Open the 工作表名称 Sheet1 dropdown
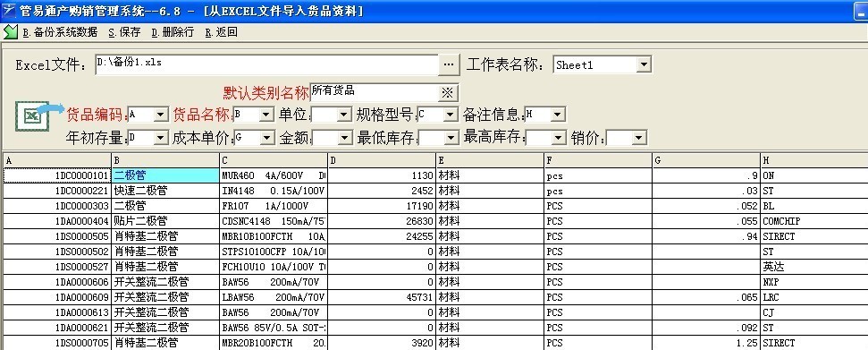868x350 pixels. pyautogui.click(x=643, y=64)
